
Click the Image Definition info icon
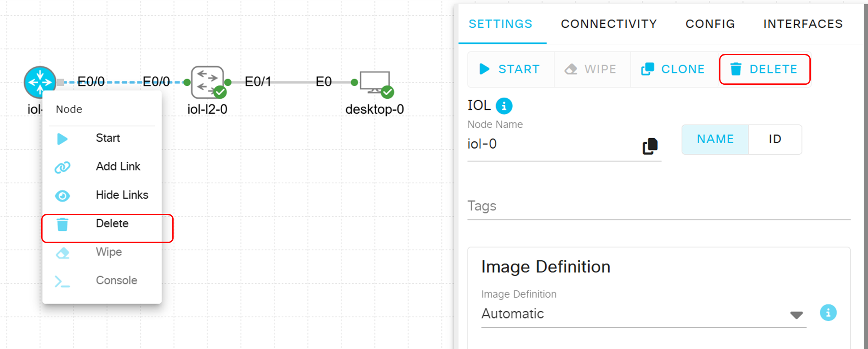tap(828, 312)
